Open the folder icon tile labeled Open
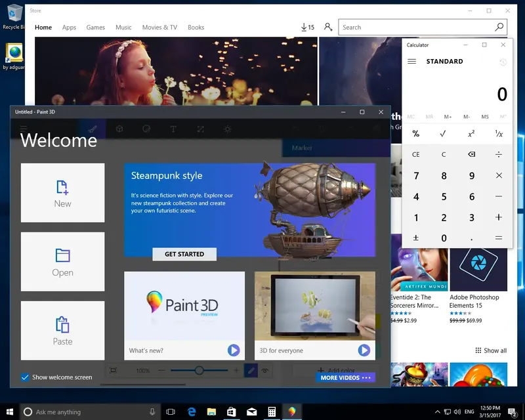 coord(62,262)
